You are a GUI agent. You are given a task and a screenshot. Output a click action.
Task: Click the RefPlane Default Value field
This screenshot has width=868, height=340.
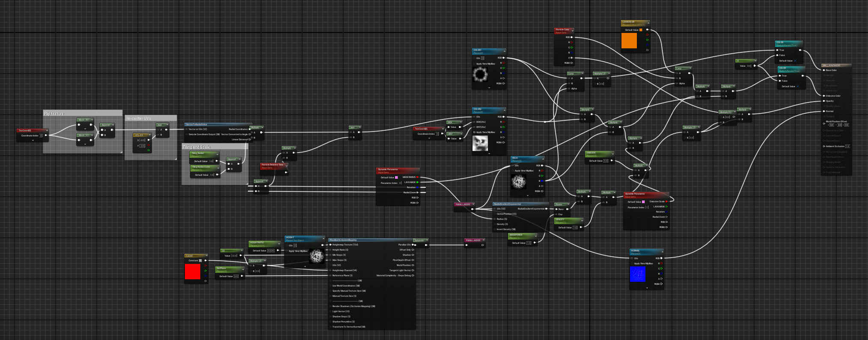tap(236, 276)
